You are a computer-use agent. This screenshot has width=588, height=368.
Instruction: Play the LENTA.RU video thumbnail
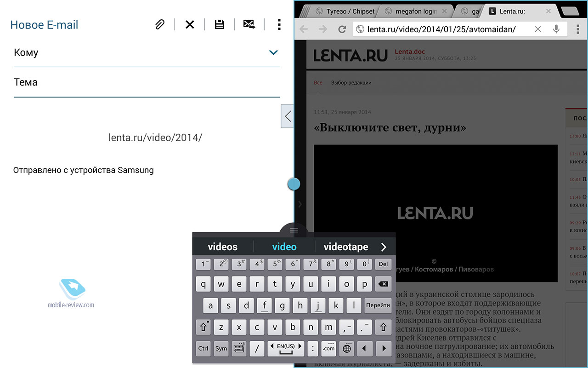point(435,213)
